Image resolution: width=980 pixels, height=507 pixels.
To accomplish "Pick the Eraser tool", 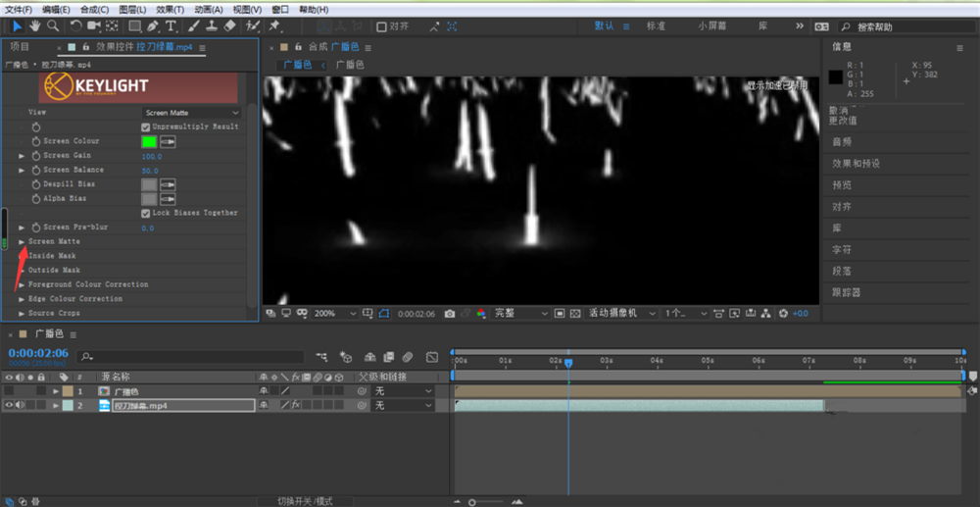I will pos(230,25).
